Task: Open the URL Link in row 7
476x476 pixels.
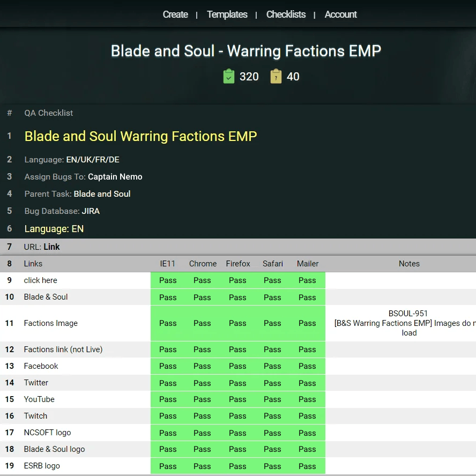Action: (x=51, y=247)
